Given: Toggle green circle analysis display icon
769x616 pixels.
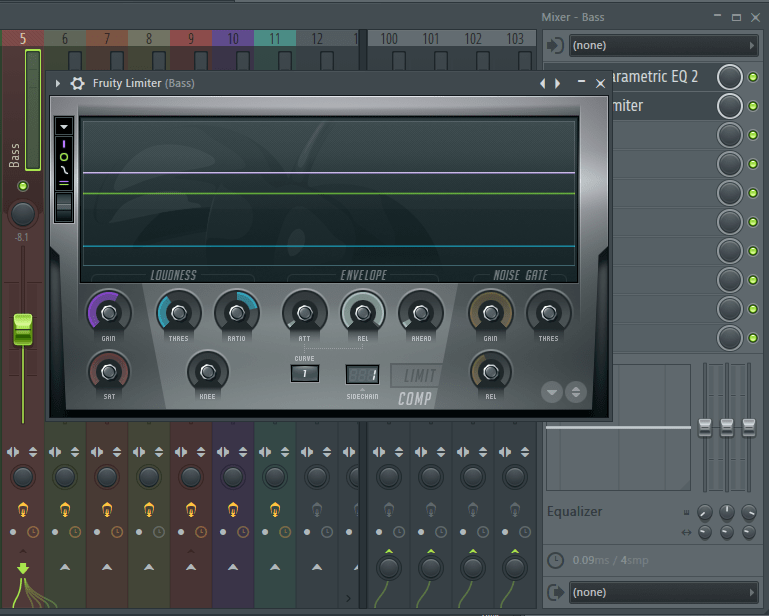Looking at the screenshot, I should (x=64, y=157).
